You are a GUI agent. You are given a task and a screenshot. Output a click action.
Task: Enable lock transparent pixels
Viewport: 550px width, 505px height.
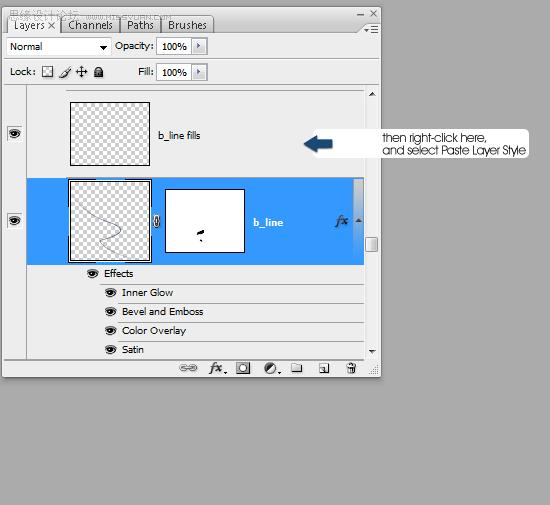click(x=47, y=72)
